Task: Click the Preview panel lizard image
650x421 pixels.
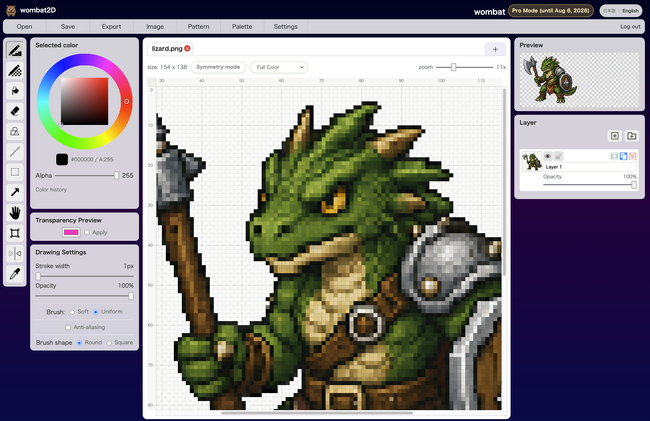Action: [550, 79]
